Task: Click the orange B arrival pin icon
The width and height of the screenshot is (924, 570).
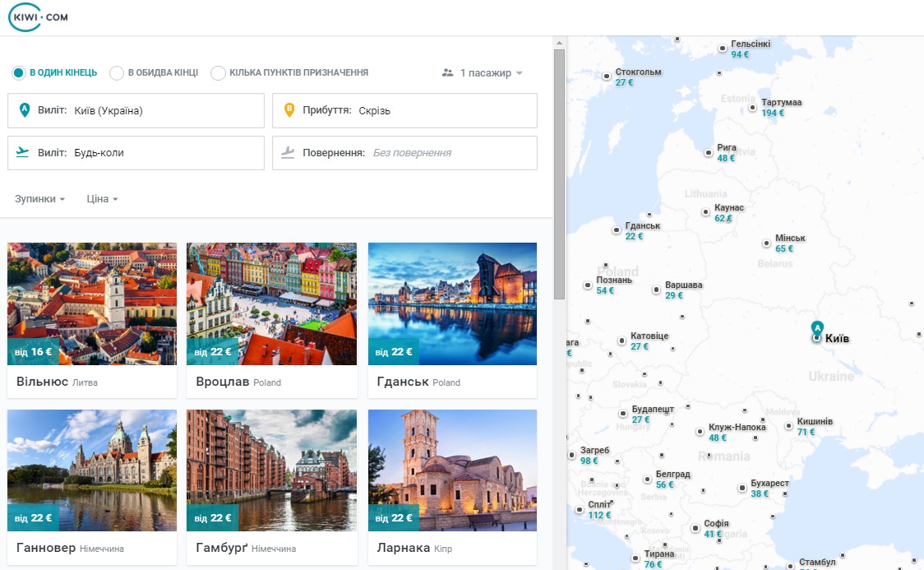Action: (289, 109)
